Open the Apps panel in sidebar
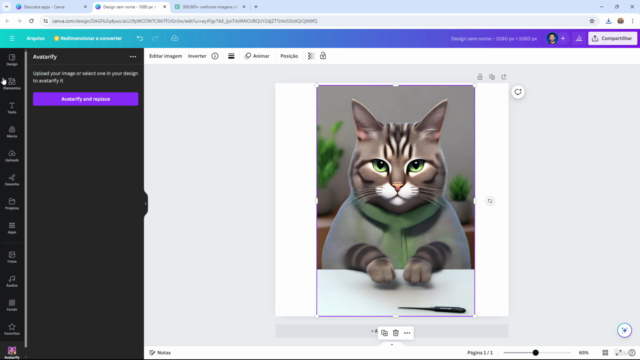The width and height of the screenshot is (640, 360). click(x=12, y=228)
